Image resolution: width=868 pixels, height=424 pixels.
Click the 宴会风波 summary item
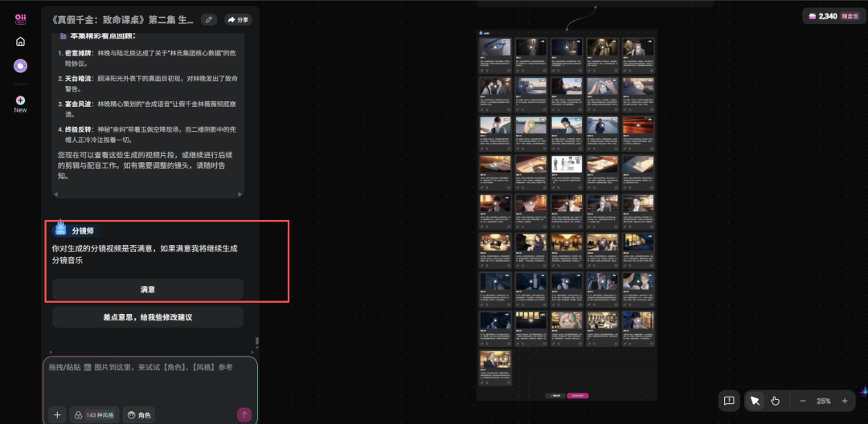(x=149, y=109)
